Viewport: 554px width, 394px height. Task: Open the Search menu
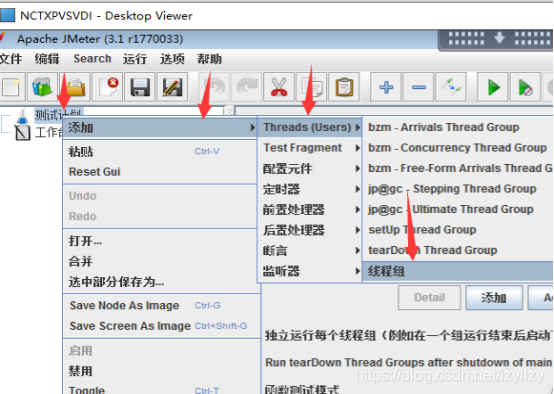click(92, 59)
